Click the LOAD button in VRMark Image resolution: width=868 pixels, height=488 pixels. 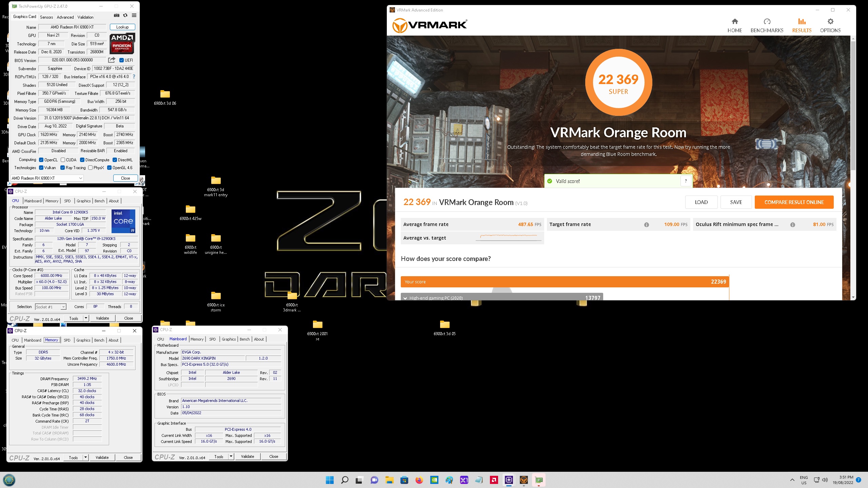tap(701, 202)
